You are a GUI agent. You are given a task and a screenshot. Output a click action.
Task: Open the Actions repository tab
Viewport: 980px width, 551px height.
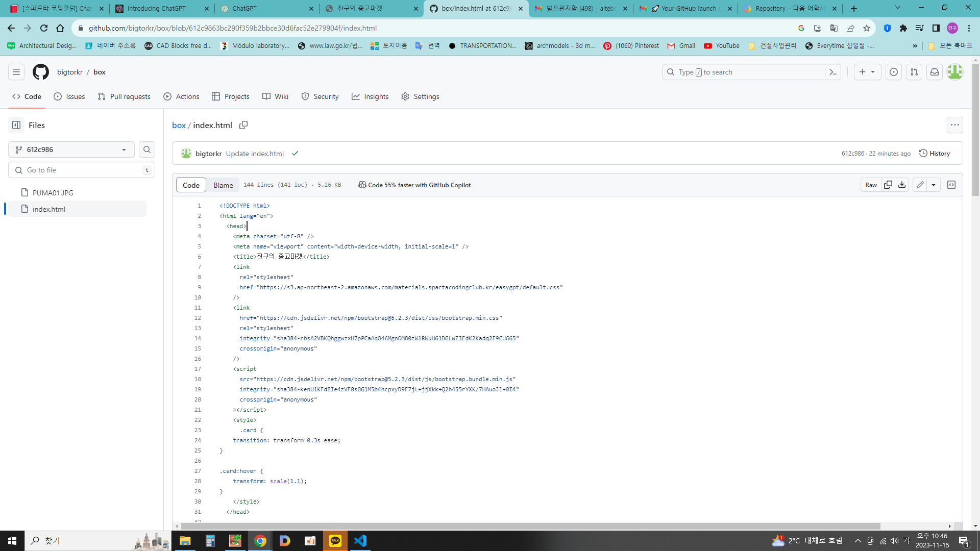tap(181, 96)
